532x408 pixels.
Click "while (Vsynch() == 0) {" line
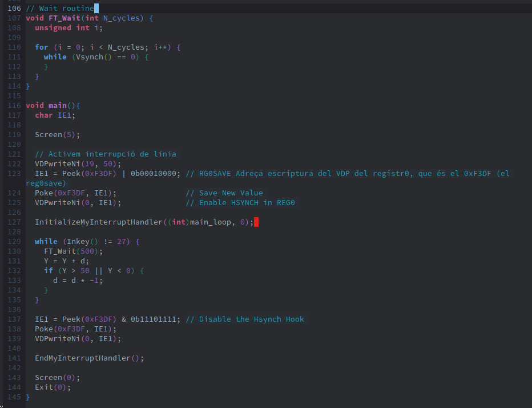[96, 57]
